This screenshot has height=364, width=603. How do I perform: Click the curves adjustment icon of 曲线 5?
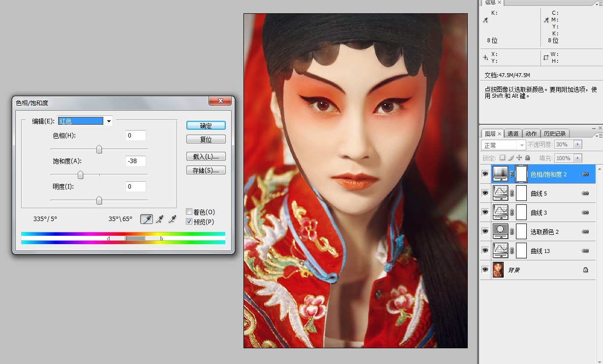[x=501, y=193]
